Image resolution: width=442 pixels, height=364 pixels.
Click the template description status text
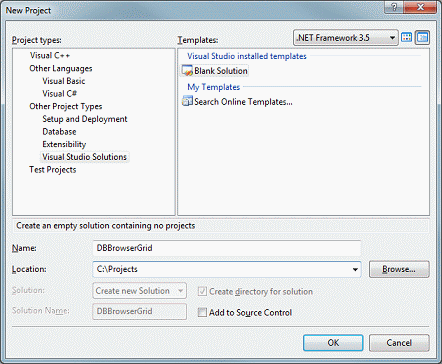click(106, 226)
